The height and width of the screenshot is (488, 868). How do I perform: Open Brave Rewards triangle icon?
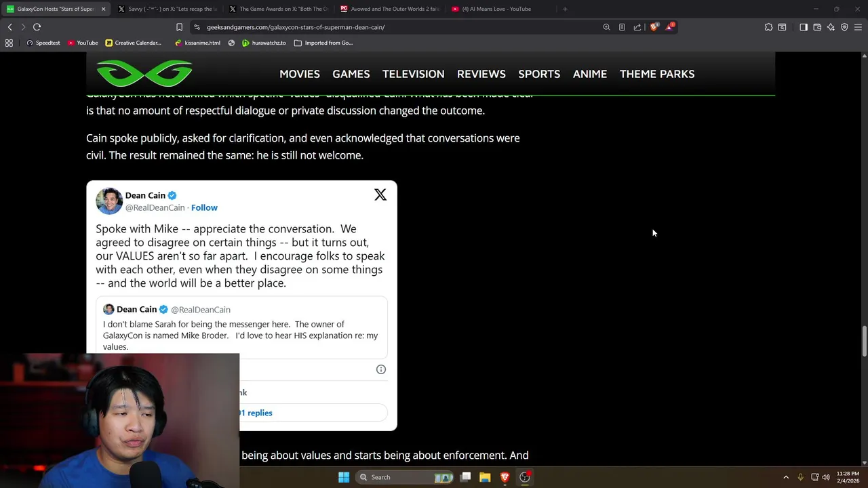pyautogui.click(x=669, y=27)
